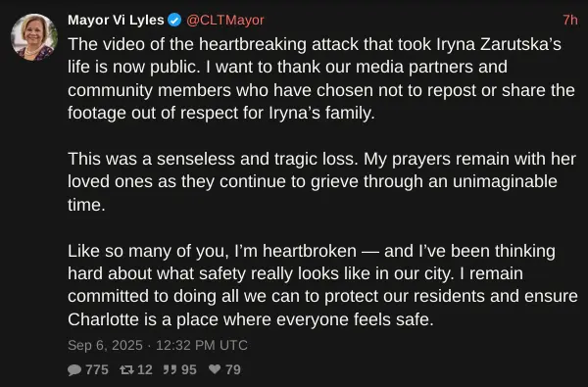Click the reply speech bubble icon

click(74, 370)
